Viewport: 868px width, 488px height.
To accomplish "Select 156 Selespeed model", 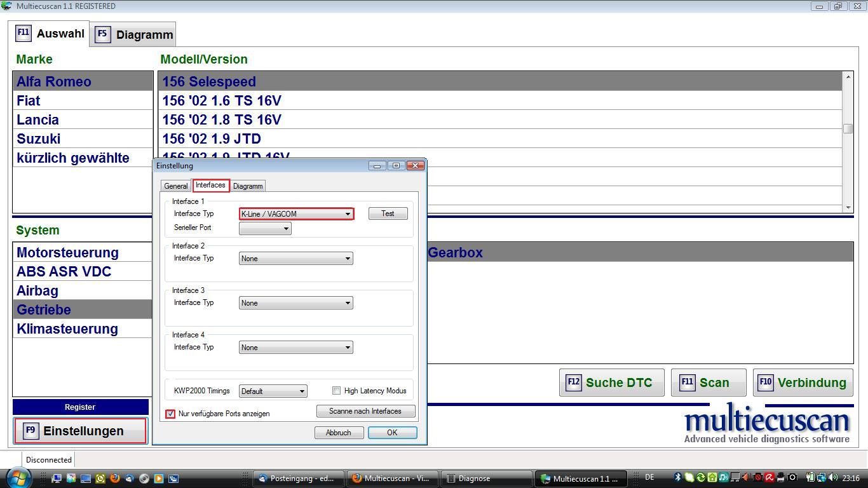I will click(x=501, y=82).
